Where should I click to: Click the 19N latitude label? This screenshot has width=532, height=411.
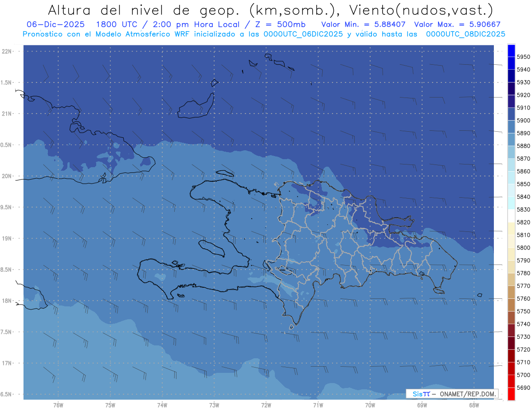click(7, 239)
